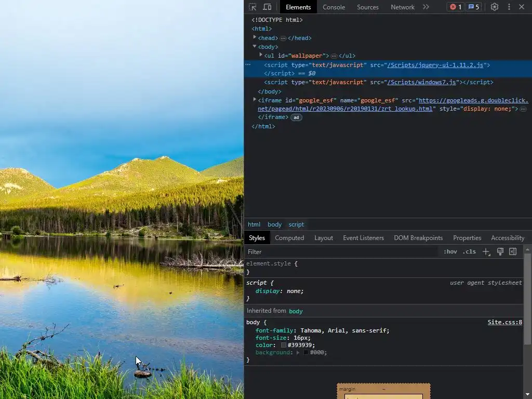Viewport: 532px width, 399px height.
Task: Switch to the Event Listeners tab
Action: pyautogui.click(x=363, y=238)
